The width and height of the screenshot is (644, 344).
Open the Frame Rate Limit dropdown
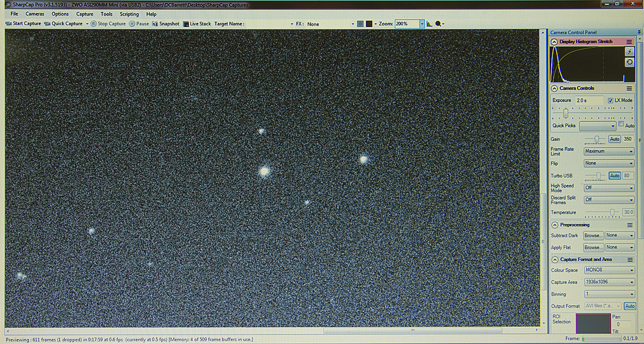click(x=609, y=151)
